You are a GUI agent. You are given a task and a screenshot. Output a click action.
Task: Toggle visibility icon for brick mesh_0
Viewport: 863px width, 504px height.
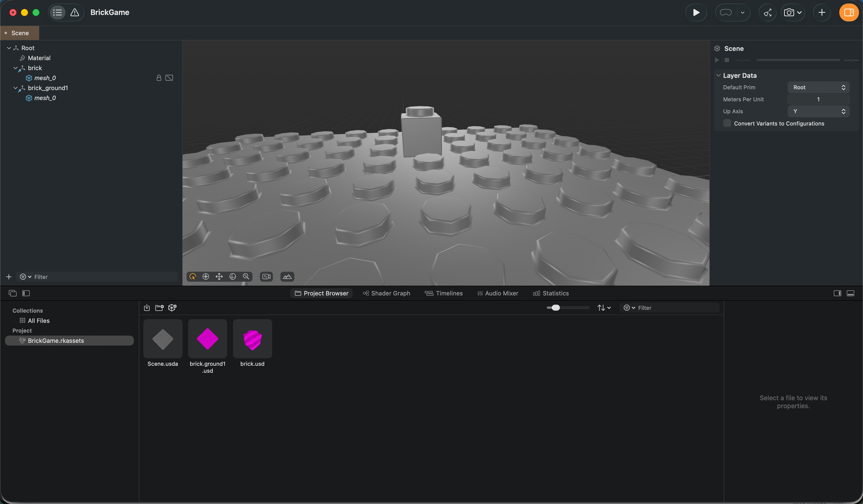[169, 78]
